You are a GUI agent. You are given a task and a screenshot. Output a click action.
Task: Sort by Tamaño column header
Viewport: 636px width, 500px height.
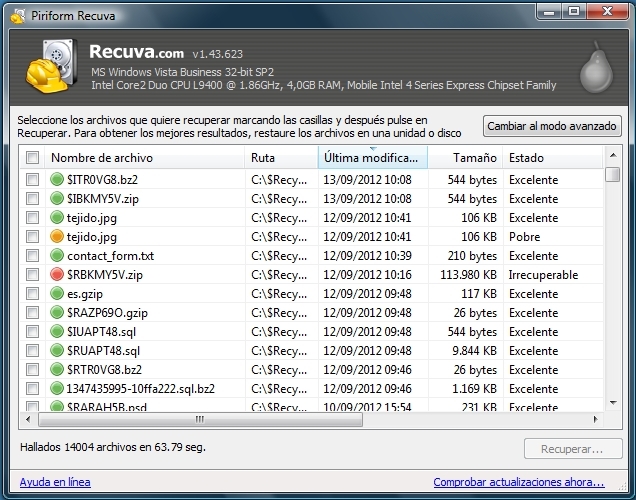(465, 157)
